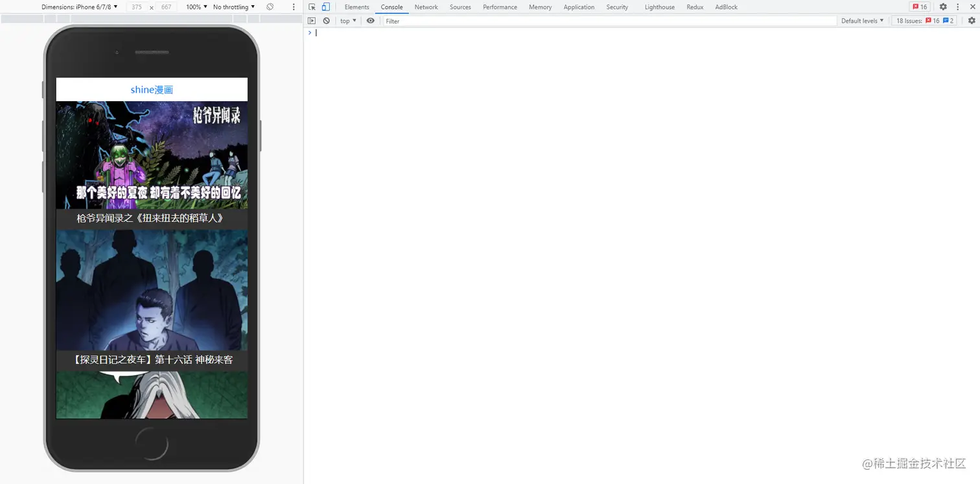Screen dimensions: 980x484
Task: Click the title 【探灵日记之夜车】第十六话 神秘来客
Action: [152, 359]
